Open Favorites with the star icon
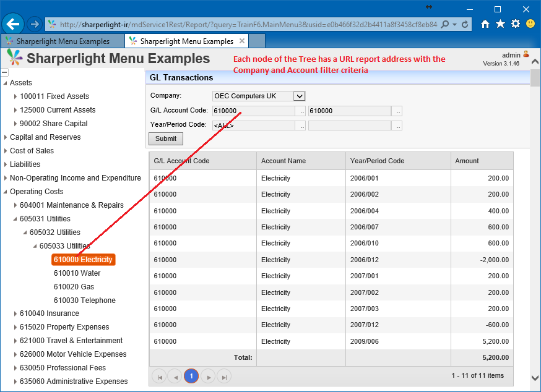 coord(500,23)
